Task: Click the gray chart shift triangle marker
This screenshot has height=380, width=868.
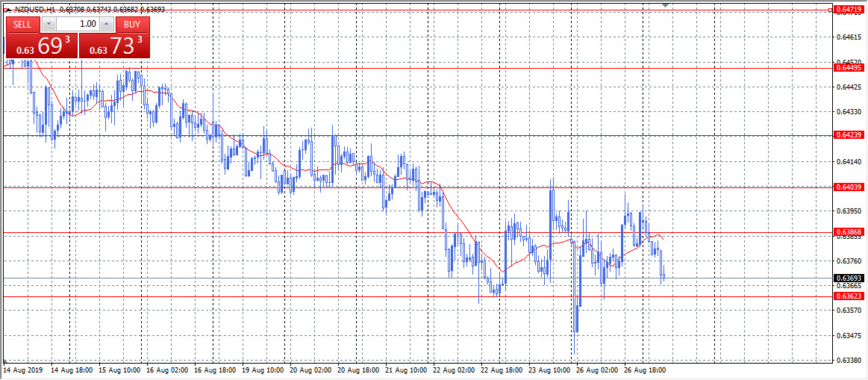Action: coord(666,4)
